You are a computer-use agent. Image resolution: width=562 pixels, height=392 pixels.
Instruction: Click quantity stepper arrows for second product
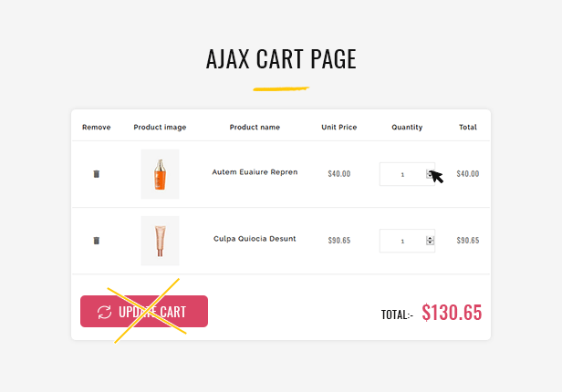[430, 241]
